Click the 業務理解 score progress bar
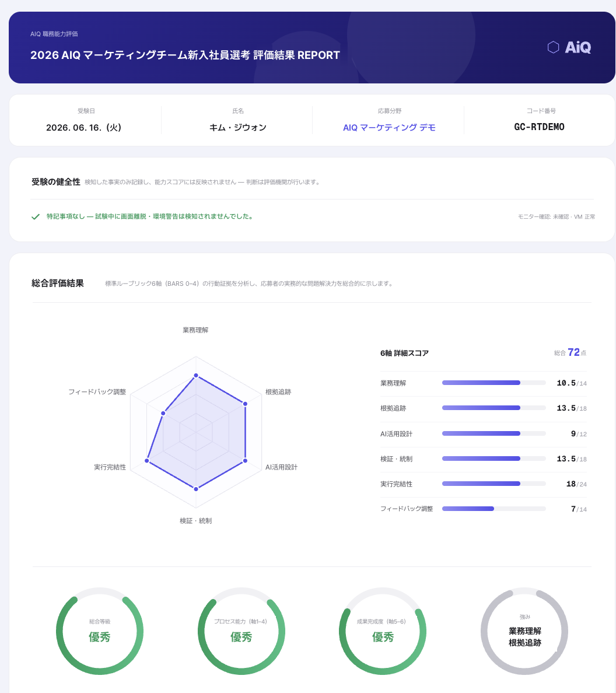This screenshot has width=616, height=693. click(x=494, y=383)
